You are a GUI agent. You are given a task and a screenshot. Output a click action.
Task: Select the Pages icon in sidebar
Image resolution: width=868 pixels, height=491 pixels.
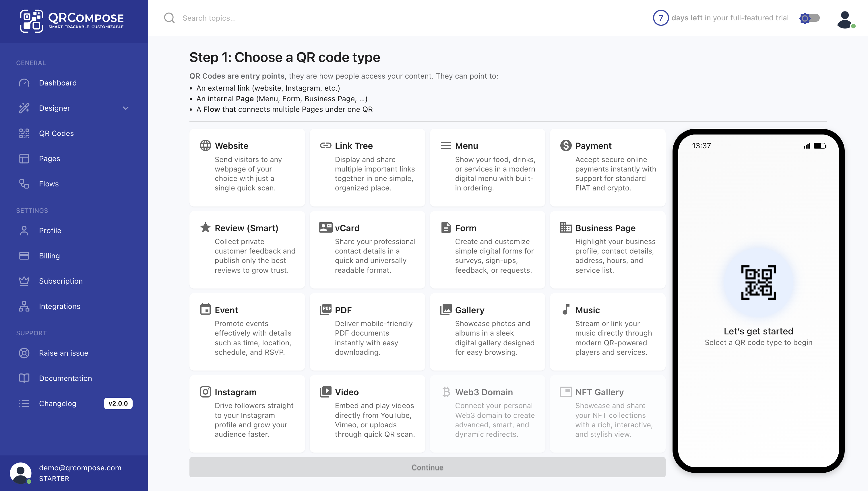point(24,159)
